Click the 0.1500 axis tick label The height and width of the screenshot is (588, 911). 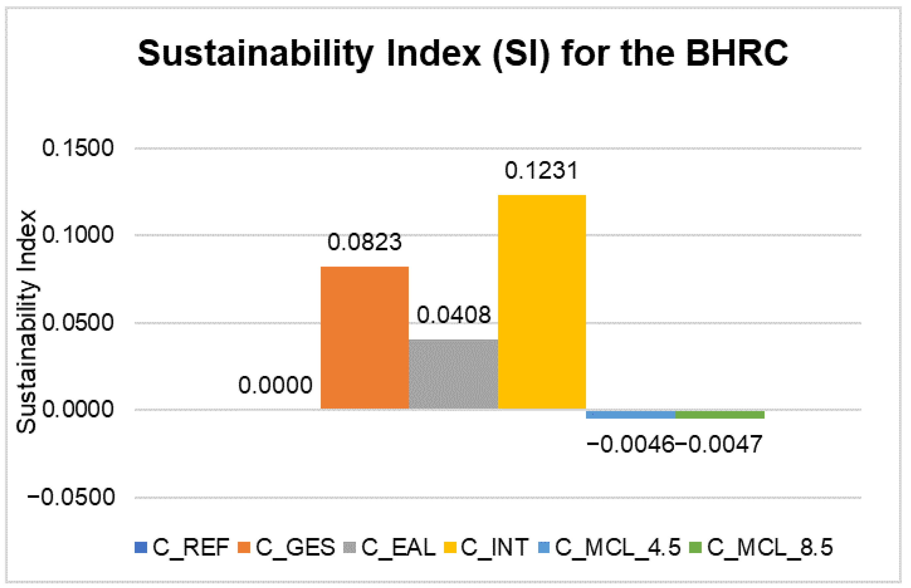tap(78, 148)
